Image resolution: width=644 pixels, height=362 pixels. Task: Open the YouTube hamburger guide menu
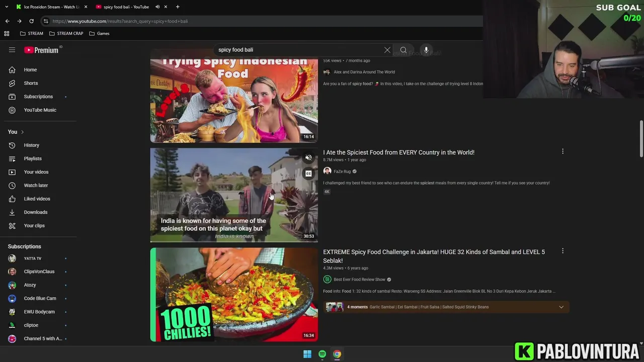click(x=12, y=50)
